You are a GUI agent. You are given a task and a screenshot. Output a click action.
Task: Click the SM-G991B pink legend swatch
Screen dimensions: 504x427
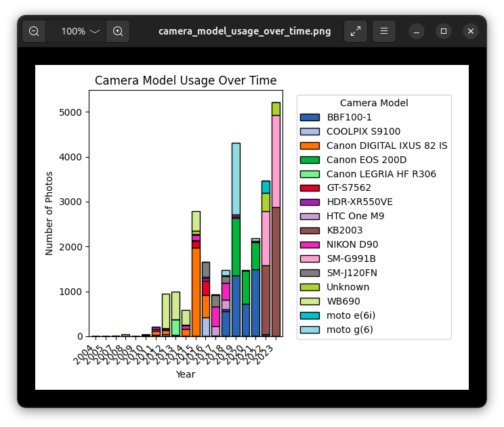pos(310,259)
